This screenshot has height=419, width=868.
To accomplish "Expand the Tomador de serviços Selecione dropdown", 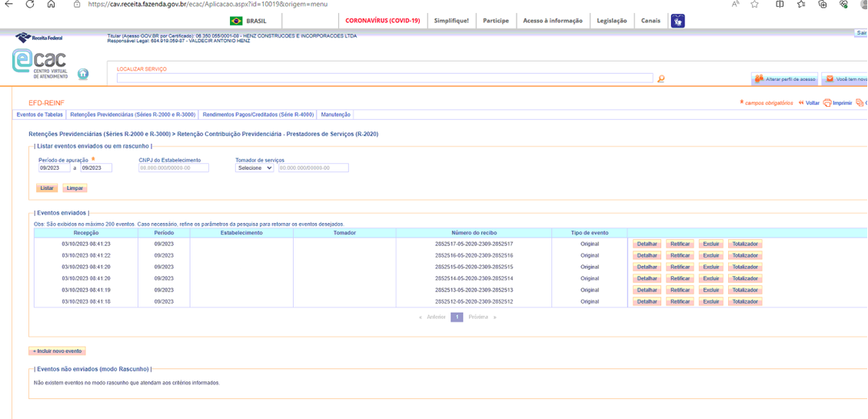I will tap(254, 168).
